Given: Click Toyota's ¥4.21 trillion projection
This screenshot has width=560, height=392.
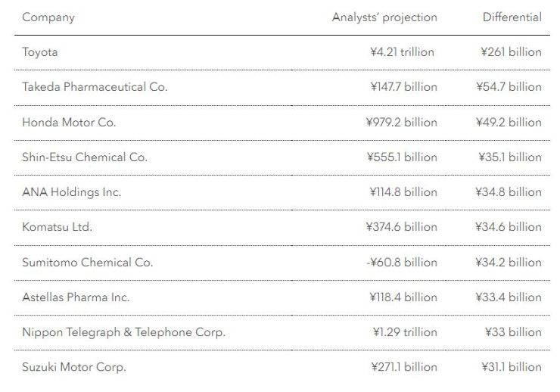Looking at the screenshot, I should (x=399, y=52).
